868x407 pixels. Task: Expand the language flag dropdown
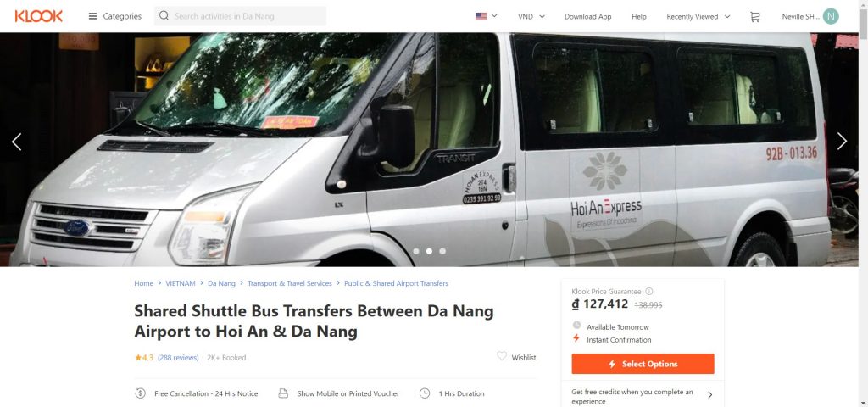tap(486, 16)
